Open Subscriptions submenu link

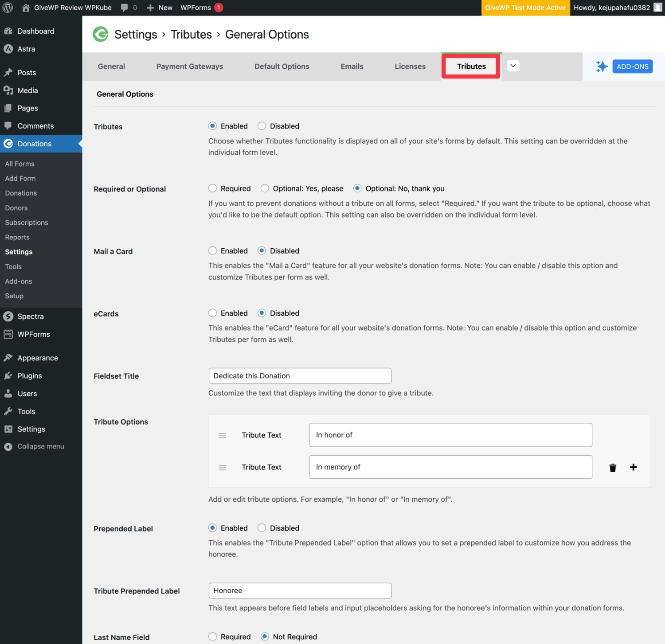(x=27, y=222)
